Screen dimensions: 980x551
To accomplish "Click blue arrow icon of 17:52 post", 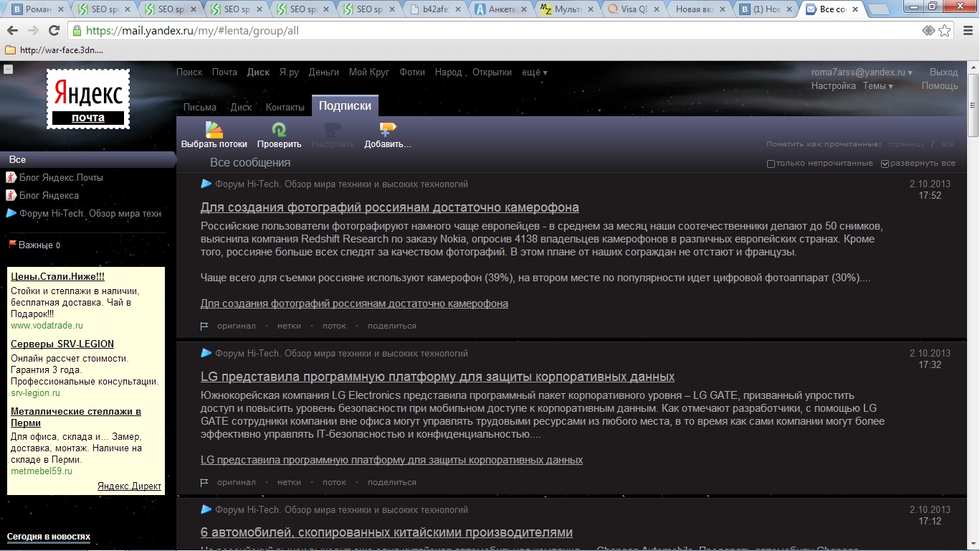I will tap(206, 184).
